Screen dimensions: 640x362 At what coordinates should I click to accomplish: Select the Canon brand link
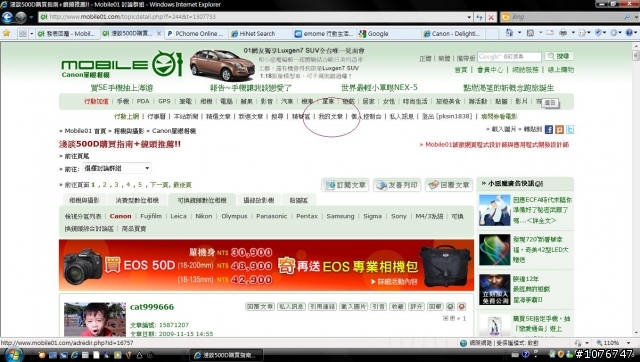120,216
